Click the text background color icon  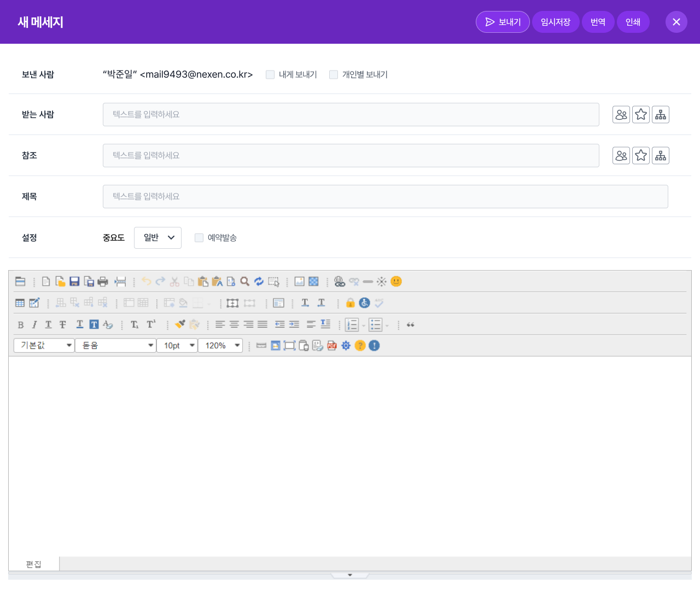coord(94,325)
